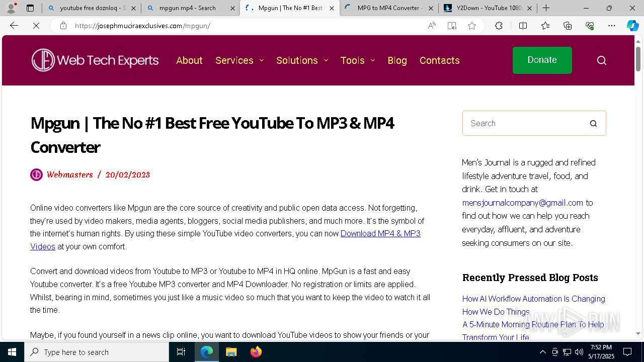The height and width of the screenshot is (362, 644).
Task: Email mensjournalcompany@gmail.com link
Action: [523, 203]
